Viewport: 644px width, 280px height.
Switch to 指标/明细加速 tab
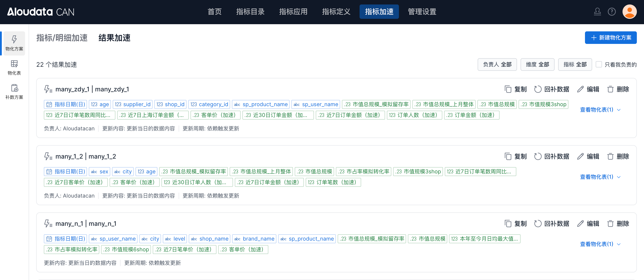(62, 38)
